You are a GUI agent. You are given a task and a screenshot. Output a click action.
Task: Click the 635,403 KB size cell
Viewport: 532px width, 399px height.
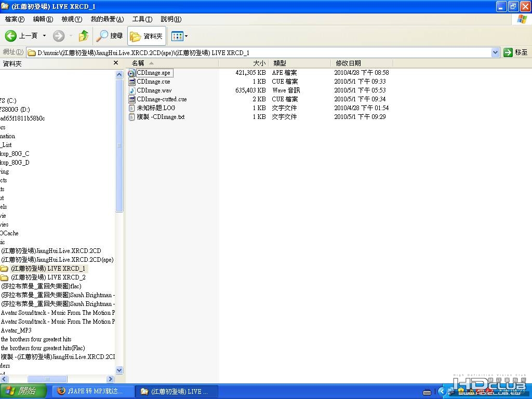[x=250, y=90]
